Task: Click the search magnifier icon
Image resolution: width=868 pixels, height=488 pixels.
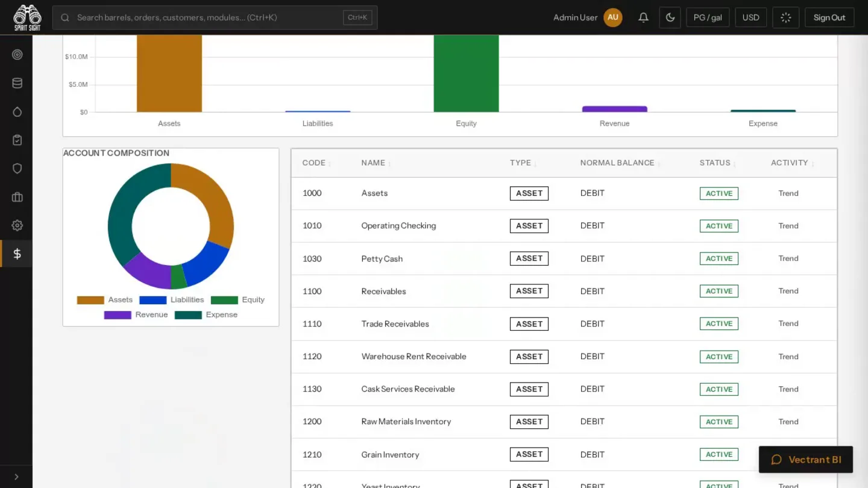Action: click(65, 17)
